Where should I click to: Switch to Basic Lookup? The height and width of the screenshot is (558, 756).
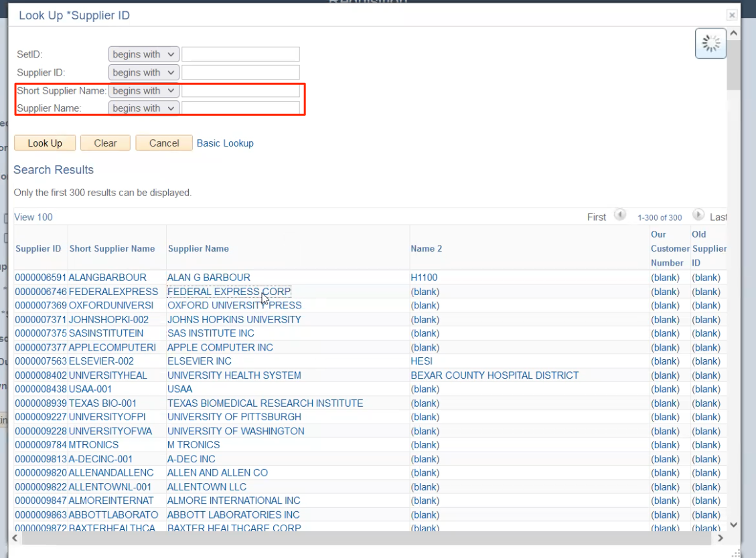(x=225, y=143)
